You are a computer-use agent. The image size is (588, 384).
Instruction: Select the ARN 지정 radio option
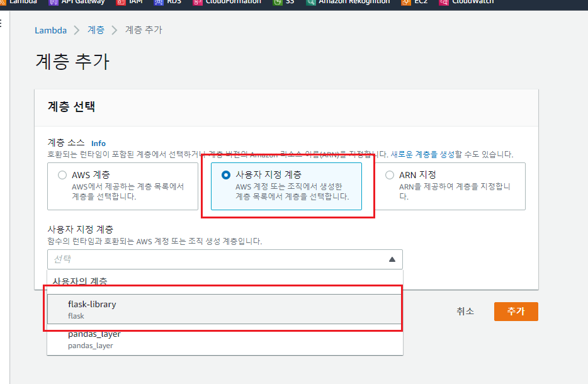(x=390, y=175)
